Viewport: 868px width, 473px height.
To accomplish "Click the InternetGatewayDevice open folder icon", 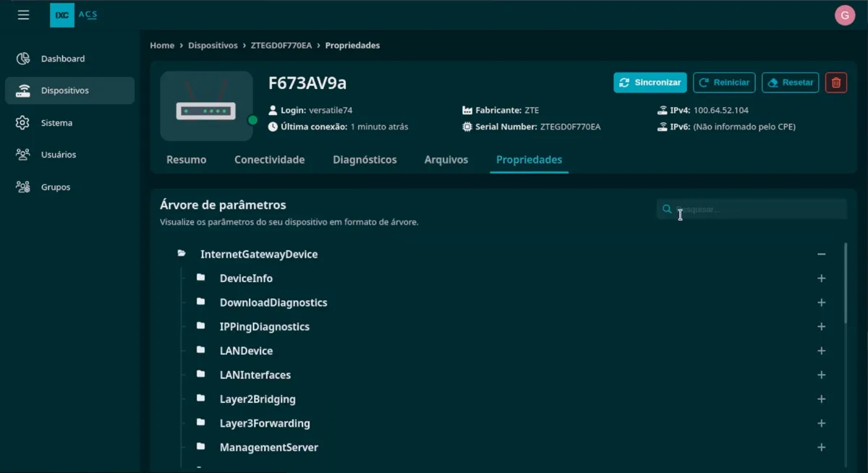I will click(x=182, y=254).
